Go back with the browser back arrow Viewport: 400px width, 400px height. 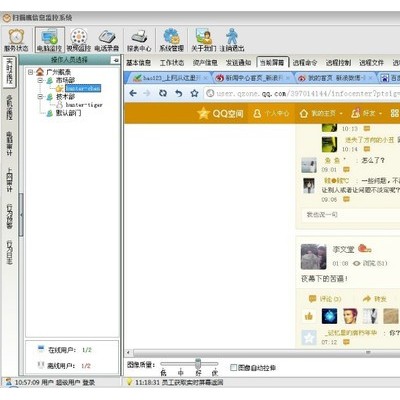coord(133,93)
